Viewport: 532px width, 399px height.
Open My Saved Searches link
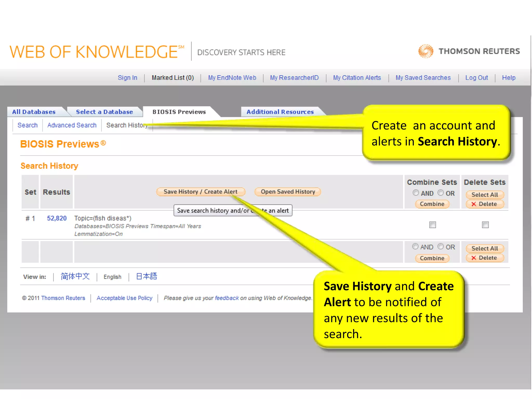click(x=423, y=78)
